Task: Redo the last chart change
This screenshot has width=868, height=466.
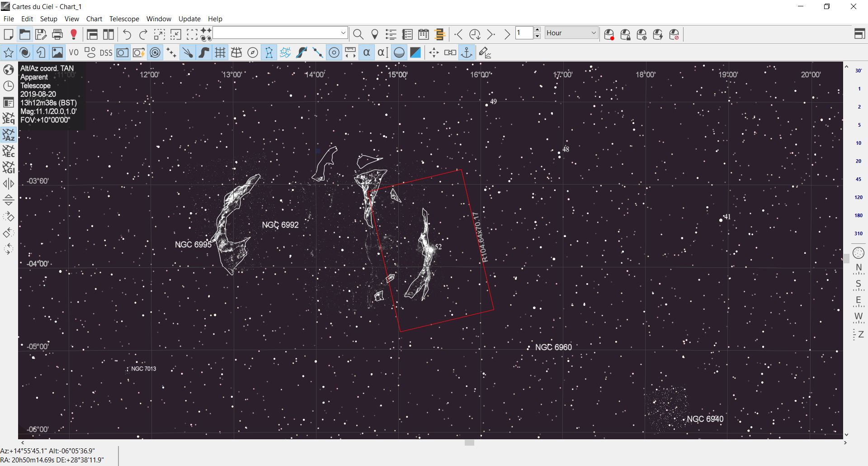Action: (x=143, y=34)
